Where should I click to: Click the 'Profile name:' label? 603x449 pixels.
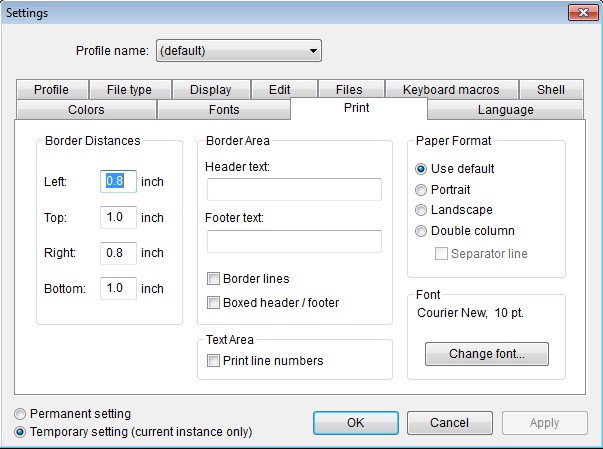(x=112, y=51)
